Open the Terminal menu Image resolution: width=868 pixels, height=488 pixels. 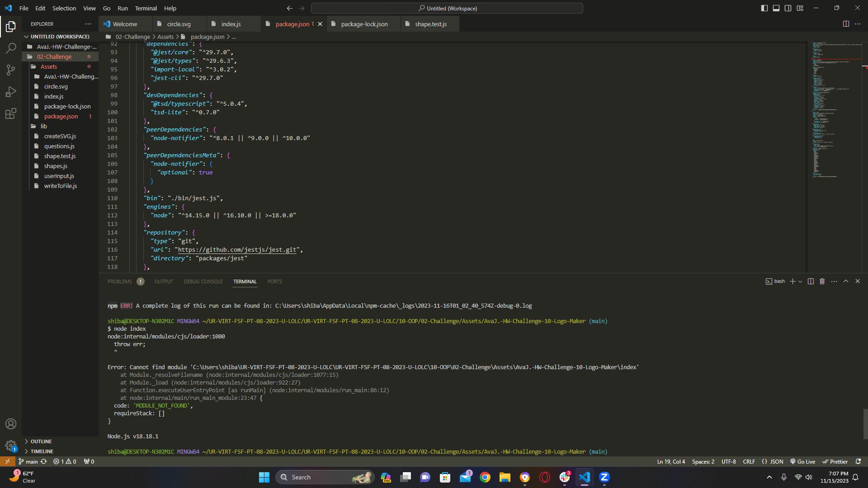point(146,8)
